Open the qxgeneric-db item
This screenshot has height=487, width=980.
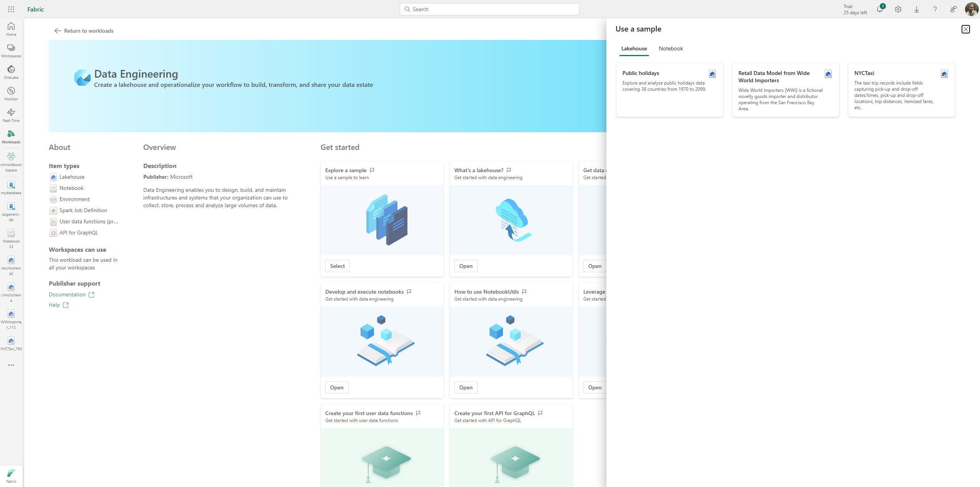11,212
